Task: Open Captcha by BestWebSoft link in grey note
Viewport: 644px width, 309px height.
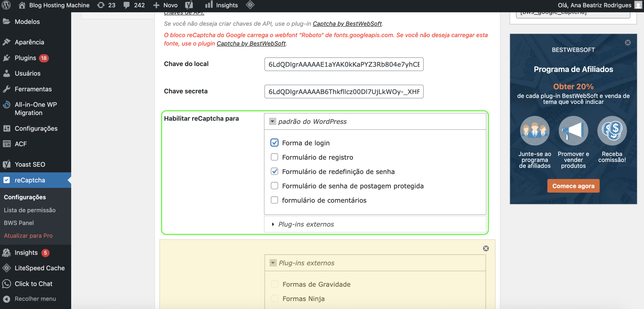Action: pos(347,24)
